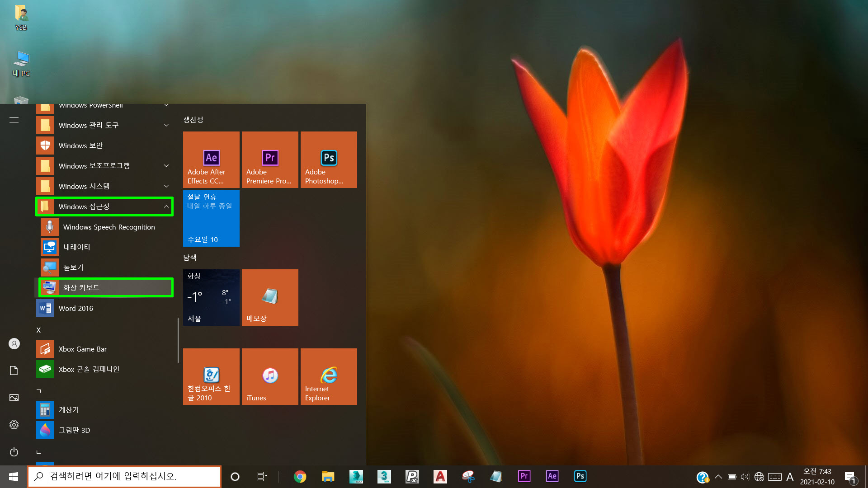
Task: Open Google Chrome from the taskbar
Action: click(x=300, y=476)
